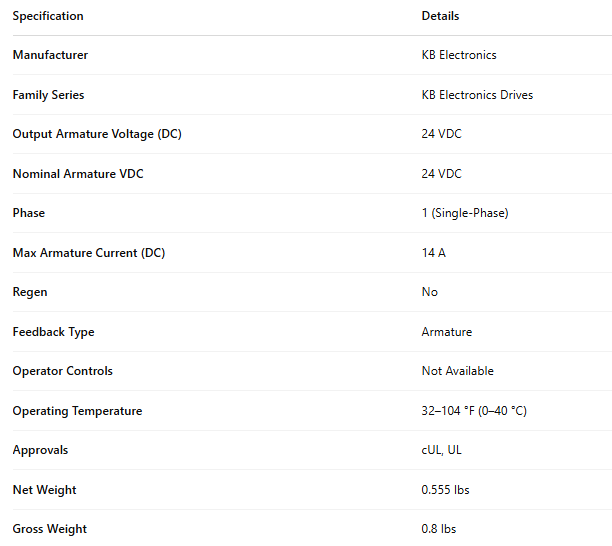Select the Feedback Type label
Screen dimensions: 612x546
[53, 332]
